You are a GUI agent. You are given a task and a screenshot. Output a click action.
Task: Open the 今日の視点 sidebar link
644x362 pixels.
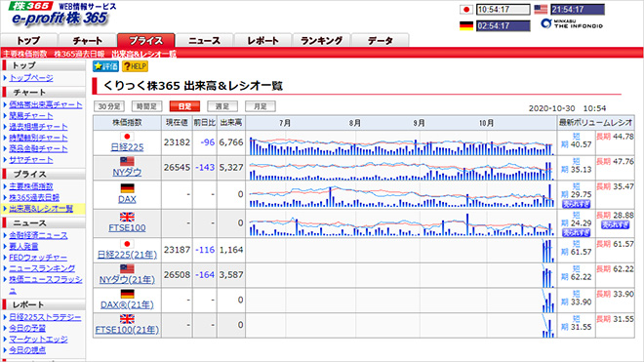(27, 350)
